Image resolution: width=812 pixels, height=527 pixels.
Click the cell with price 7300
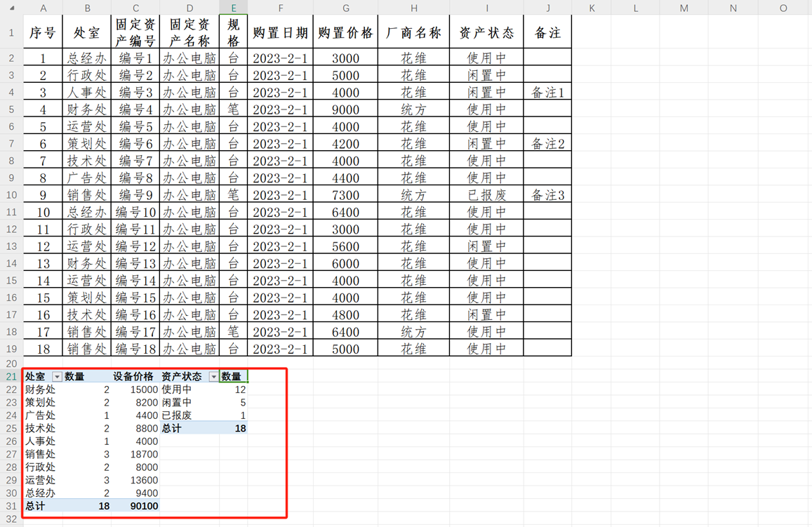[x=345, y=195]
